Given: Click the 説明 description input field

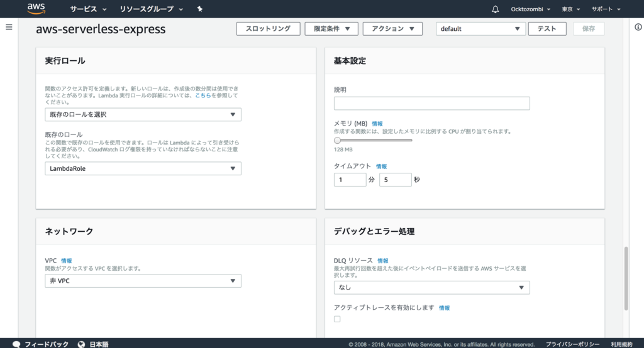Looking at the screenshot, I should click(431, 104).
